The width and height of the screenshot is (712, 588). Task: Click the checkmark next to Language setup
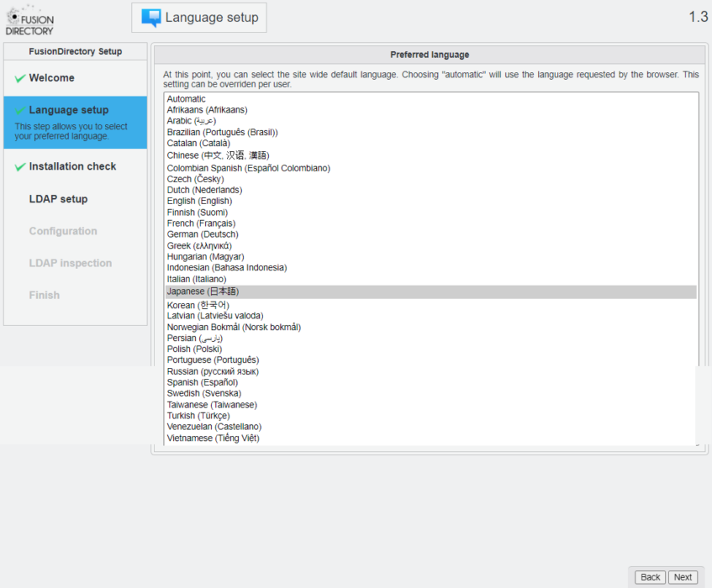coord(20,110)
